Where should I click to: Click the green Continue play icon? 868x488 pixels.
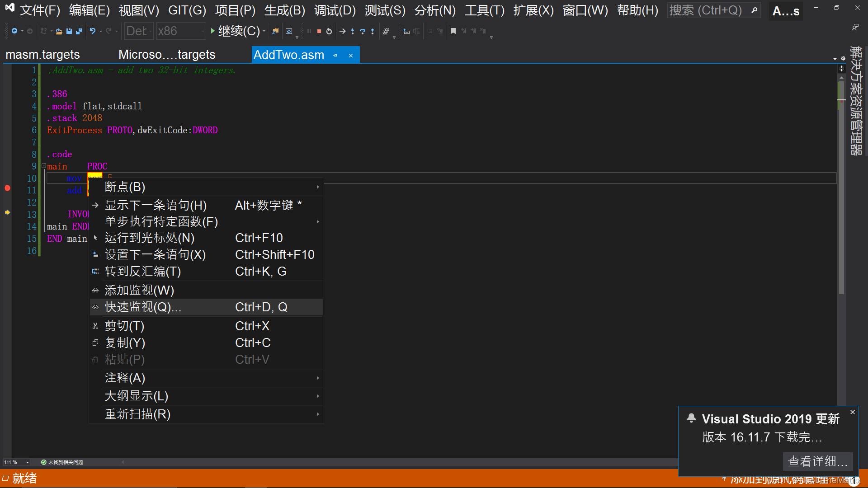point(212,31)
